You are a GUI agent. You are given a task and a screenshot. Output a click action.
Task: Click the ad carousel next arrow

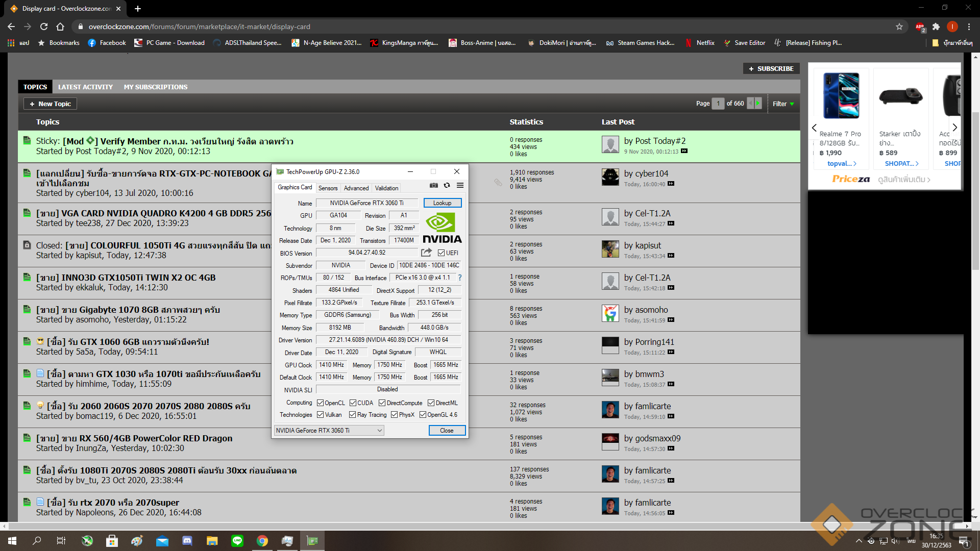pos(954,128)
